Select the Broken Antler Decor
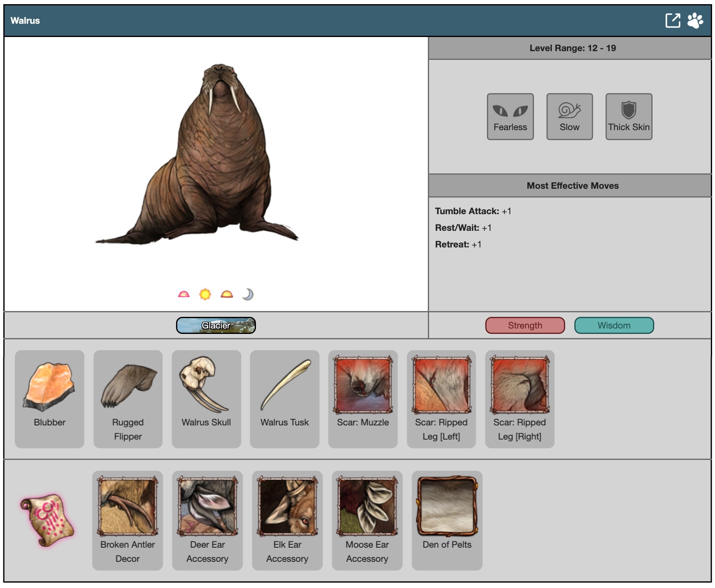The image size is (715, 588). pos(127,520)
